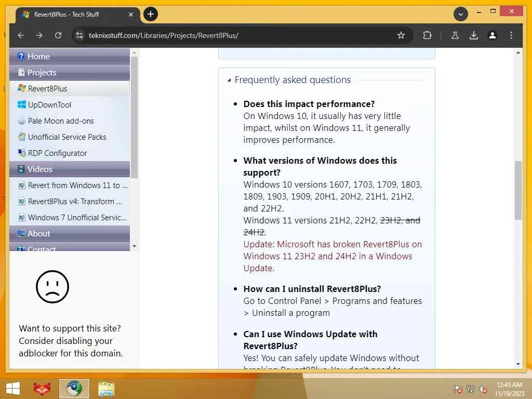Open Chrome Labs flask icon
This screenshot has height=399, width=532.
point(455,35)
